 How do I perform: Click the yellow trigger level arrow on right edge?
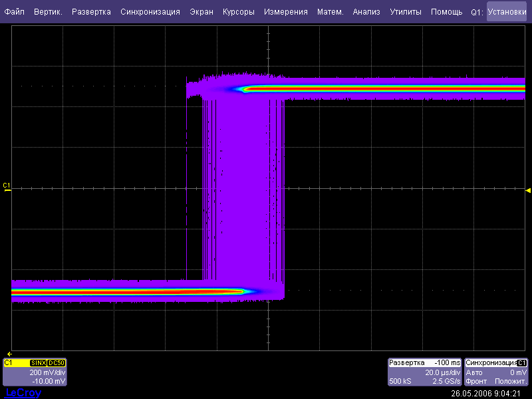pos(528,190)
